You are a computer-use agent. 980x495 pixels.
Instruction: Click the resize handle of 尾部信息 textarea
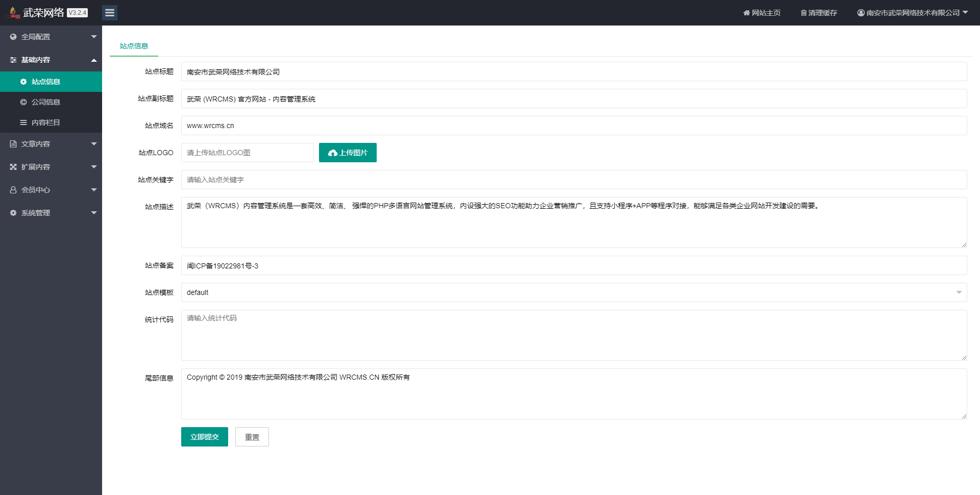(x=964, y=416)
